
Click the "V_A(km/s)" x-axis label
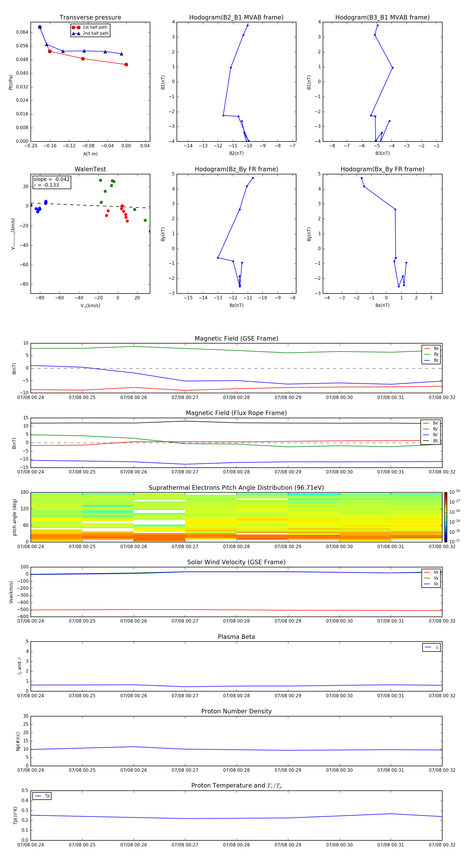click(x=90, y=306)
